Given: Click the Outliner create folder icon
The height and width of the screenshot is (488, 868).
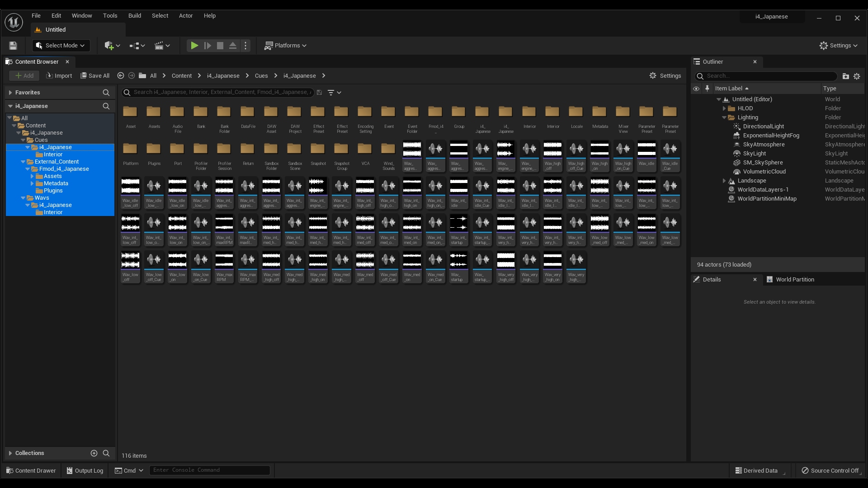Looking at the screenshot, I should 845,76.
